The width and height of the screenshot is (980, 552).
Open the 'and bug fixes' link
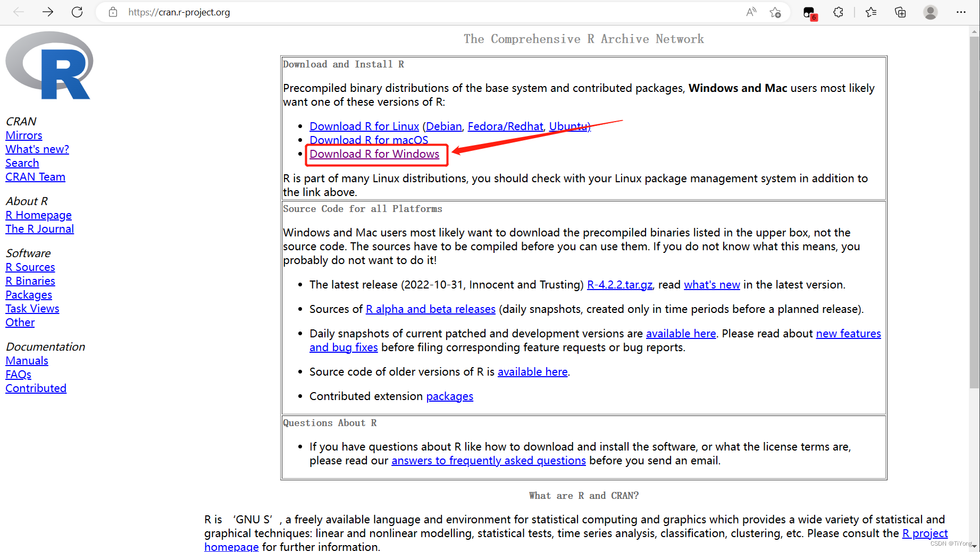344,347
